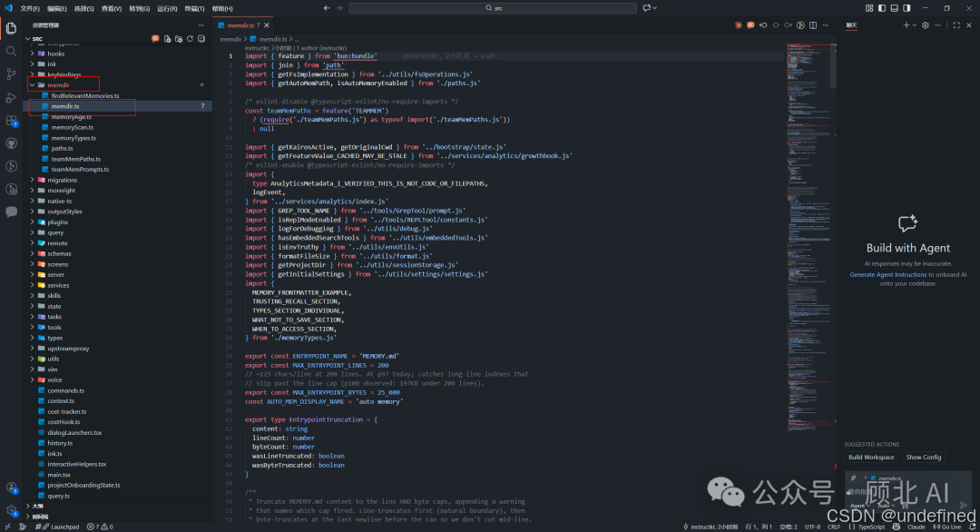The image size is (980, 532).
Task: Open the Manage gear in activity bar
Action: click(x=11, y=511)
